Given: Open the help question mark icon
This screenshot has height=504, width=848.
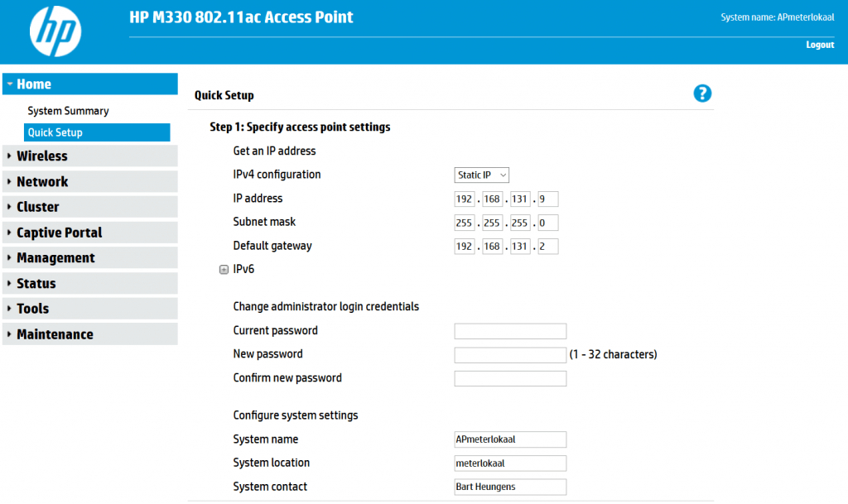Looking at the screenshot, I should click(x=702, y=94).
